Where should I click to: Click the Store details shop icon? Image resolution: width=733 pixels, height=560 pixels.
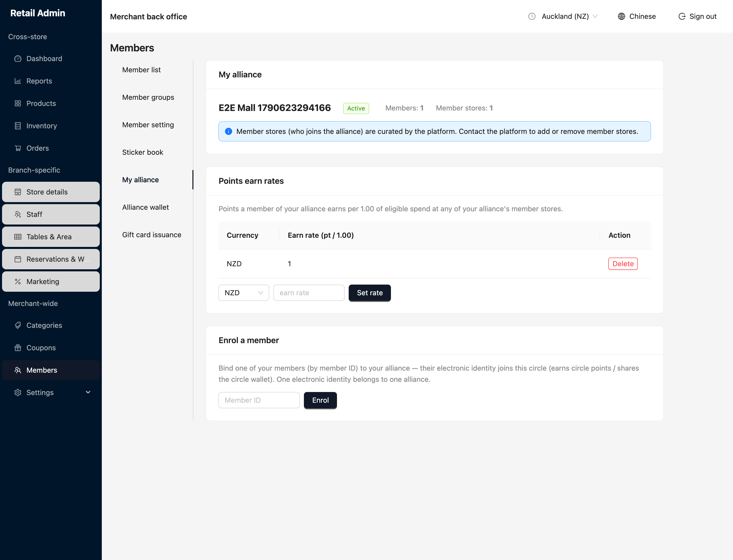pyautogui.click(x=18, y=192)
